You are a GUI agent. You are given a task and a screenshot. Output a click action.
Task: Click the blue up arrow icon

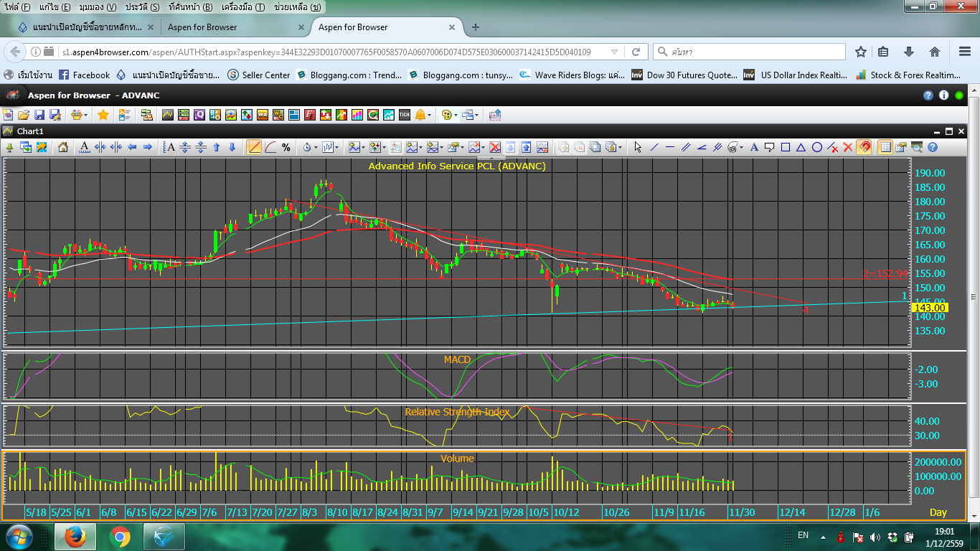coord(217,147)
